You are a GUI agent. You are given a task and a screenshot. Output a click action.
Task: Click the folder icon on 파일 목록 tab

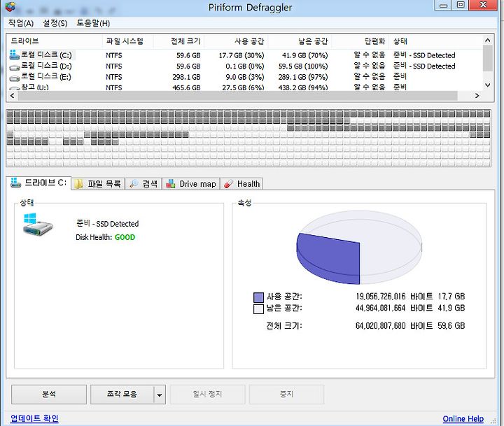click(78, 184)
